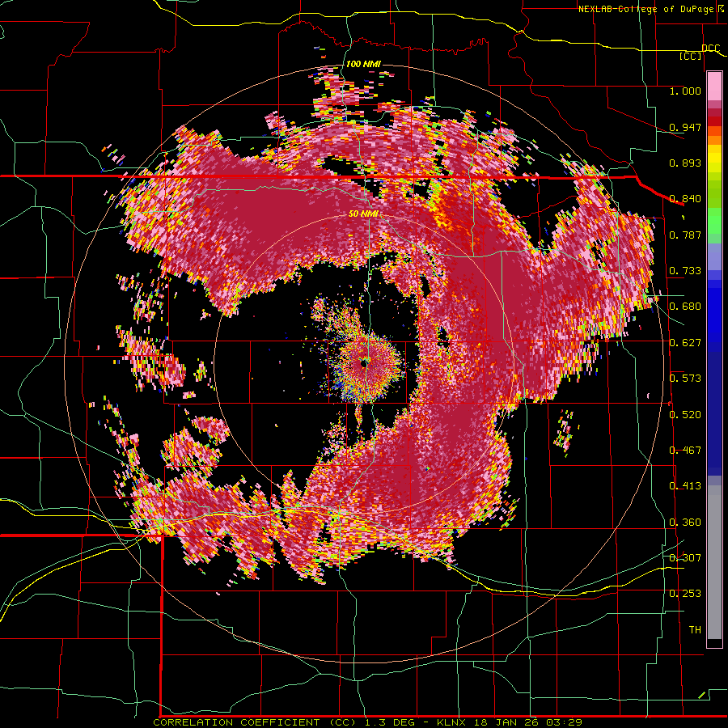Viewport: 728px width, 728px height.
Task: Click the KLNX station identifier
Action: click(x=453, y=722)
